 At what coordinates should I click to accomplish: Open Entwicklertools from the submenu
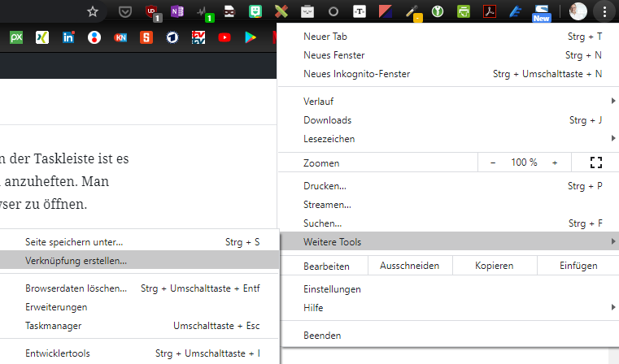[139, 353]
